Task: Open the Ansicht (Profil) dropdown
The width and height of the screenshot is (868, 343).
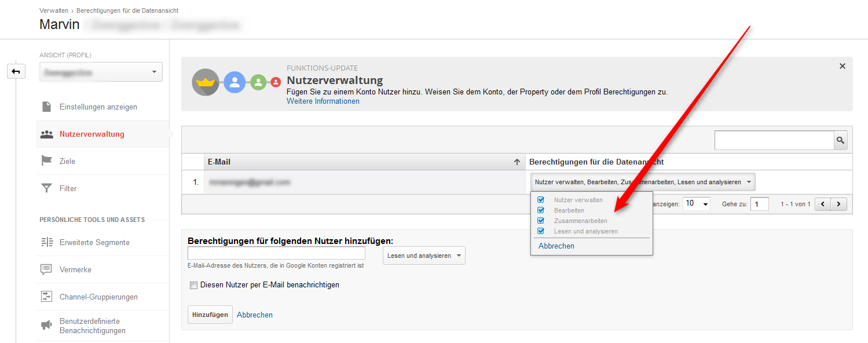Action: pos(101,72)
